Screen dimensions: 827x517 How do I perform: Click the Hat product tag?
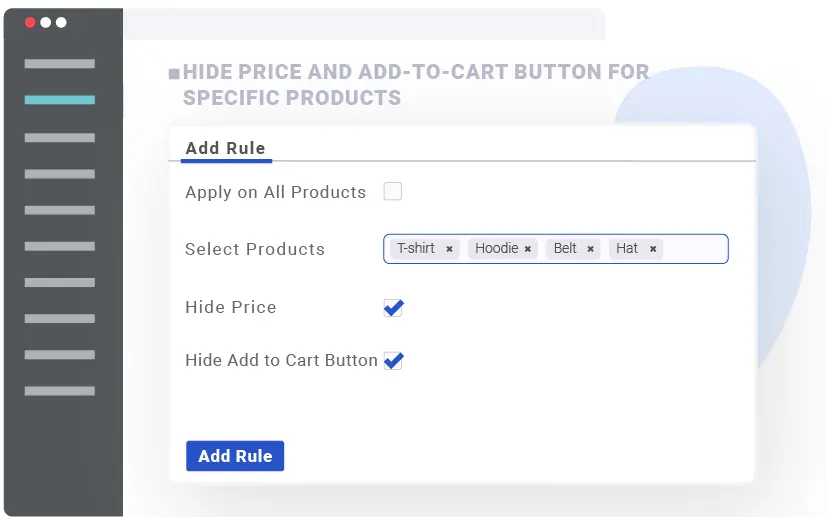coord(627,249)
